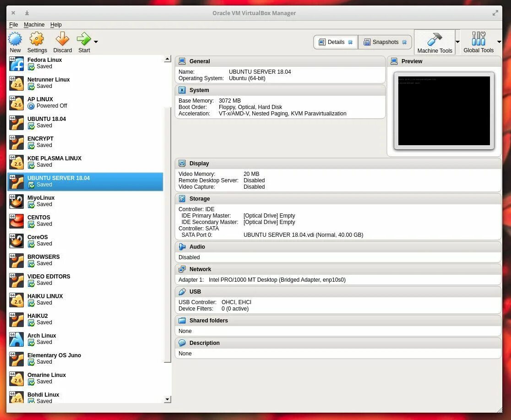Click the VM list scroll up arrow
This screenshot has width=511, height=420.
[x=167, y=59]
